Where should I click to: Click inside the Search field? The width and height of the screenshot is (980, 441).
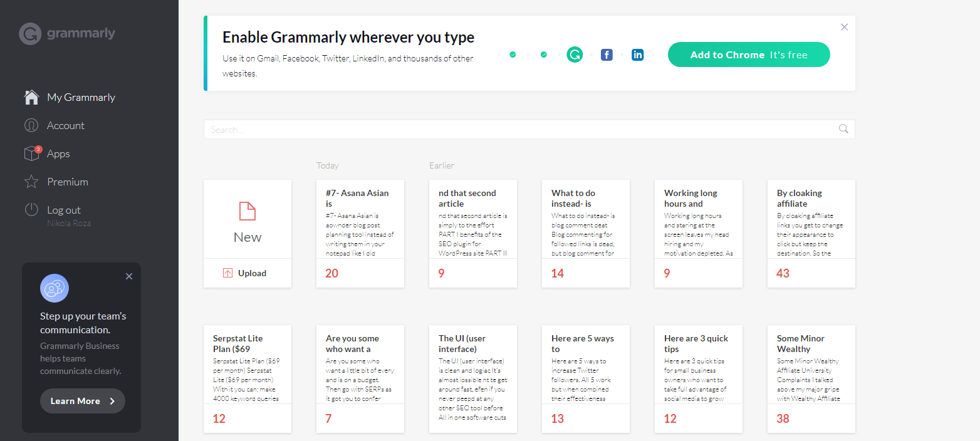[520, 129]
